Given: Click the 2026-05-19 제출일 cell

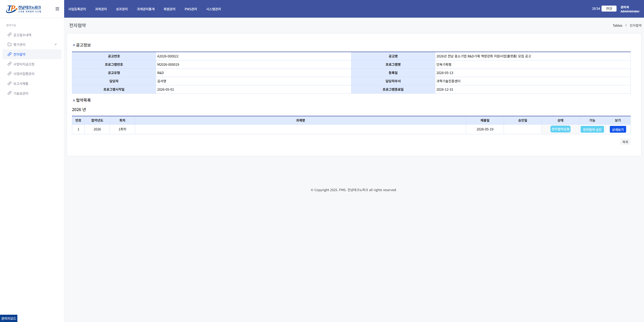Looking at the screenshot, I should click(x=485, y=129).
